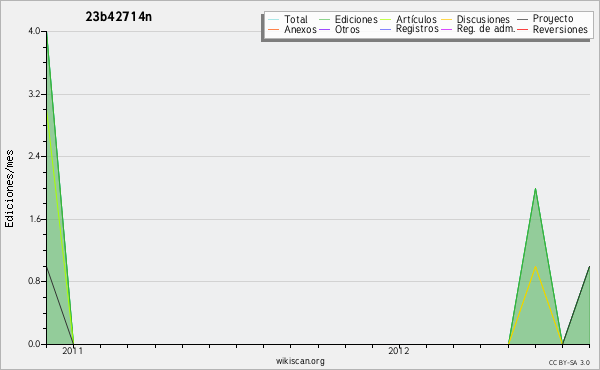Click the CC BY-SA 3.0 license text
600x370 pixels.
pos(569,363)
